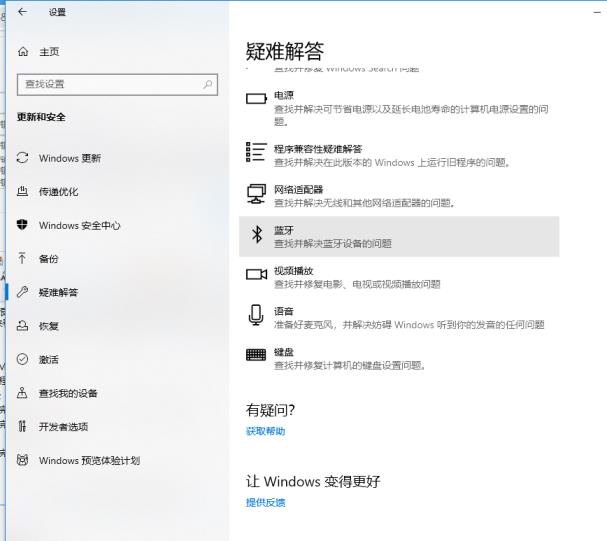Click the 疑难解答 page heading
Viewport: 607px width, 541px height.
pyautogui.click(x=285, y=51)
